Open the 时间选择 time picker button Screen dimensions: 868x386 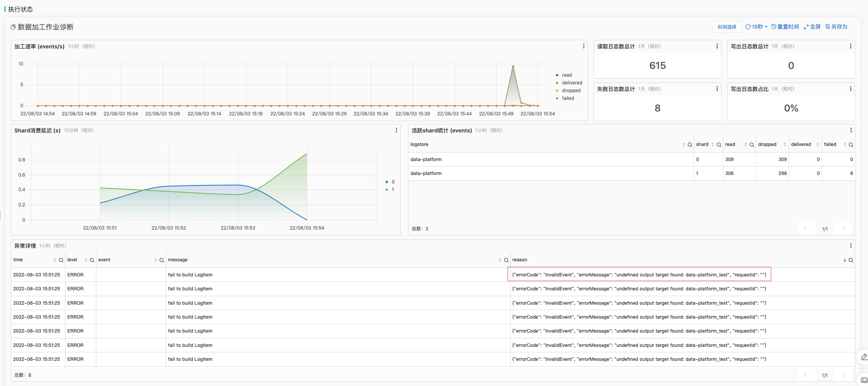pyautogui.click(x=727, y=27)
